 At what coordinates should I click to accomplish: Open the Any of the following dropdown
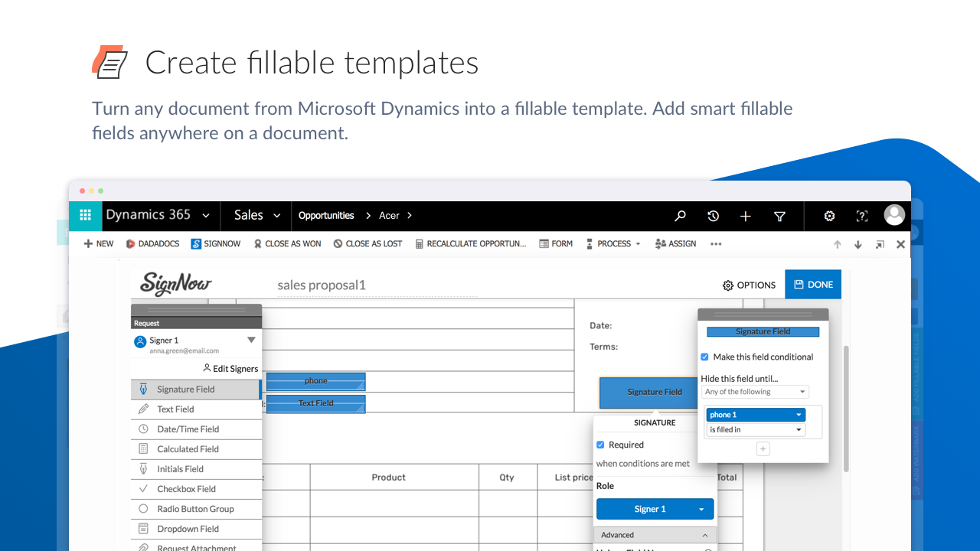pyautogui.click(x=755, y=392)
